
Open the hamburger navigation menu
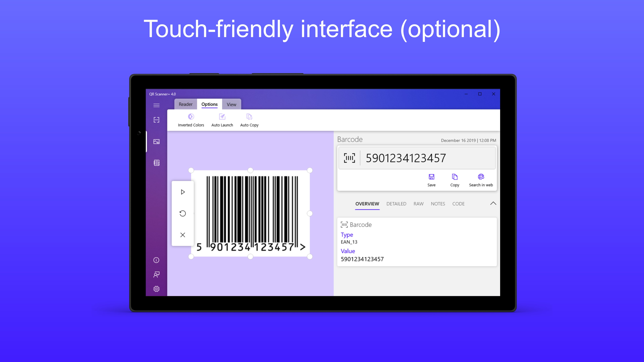point(156,105)
